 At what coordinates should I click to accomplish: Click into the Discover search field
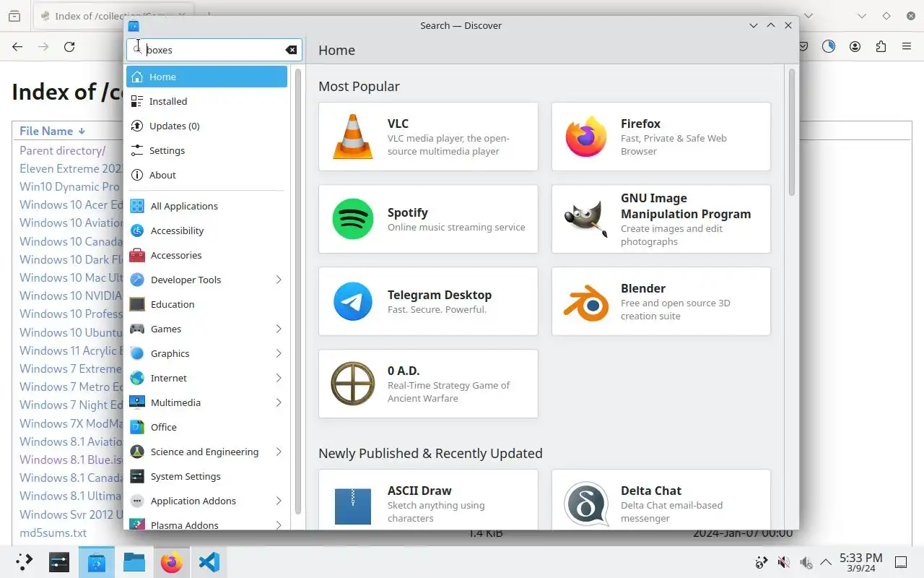click(214, 50)
